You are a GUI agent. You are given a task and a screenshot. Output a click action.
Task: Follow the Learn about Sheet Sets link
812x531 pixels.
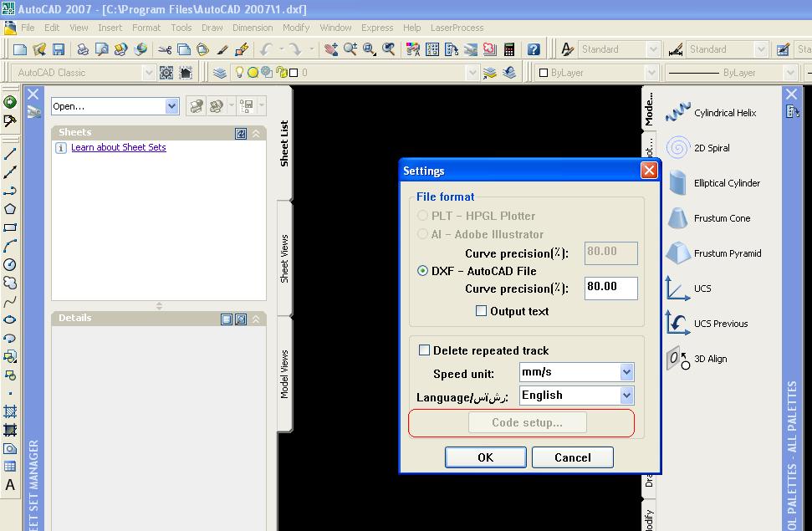119,147
